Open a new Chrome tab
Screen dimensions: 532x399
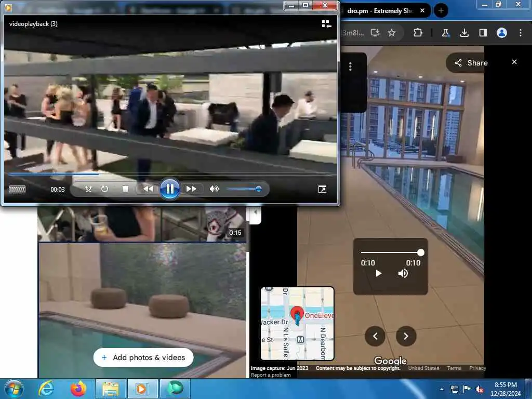click(x=441, y=10)
